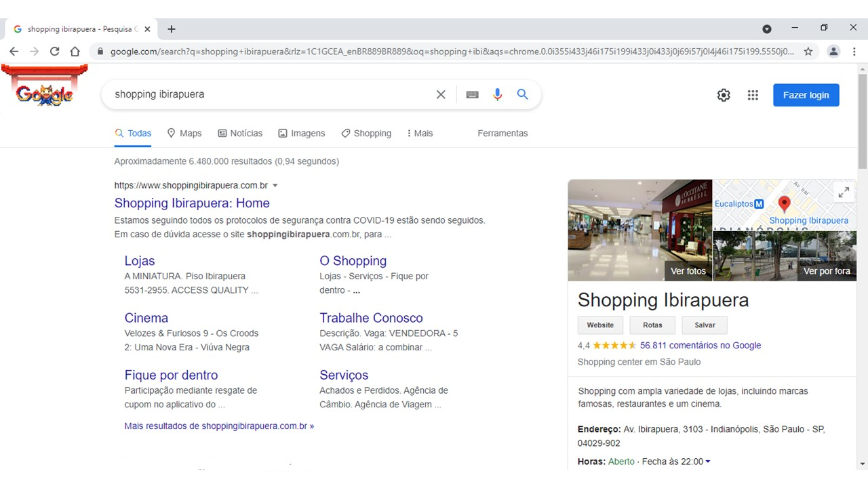Click the Ver fotos mall interior photo
This screenshot has width=868, height=488.
[640, 230]
